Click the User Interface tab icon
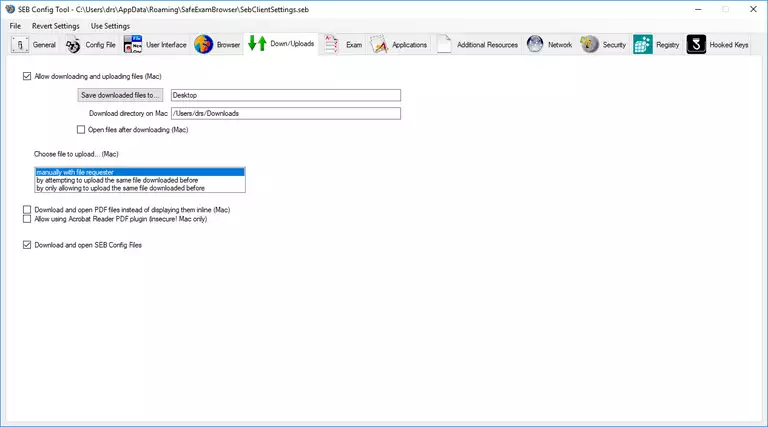This screenshot has width=768, height=427. [x=133, y=45]
